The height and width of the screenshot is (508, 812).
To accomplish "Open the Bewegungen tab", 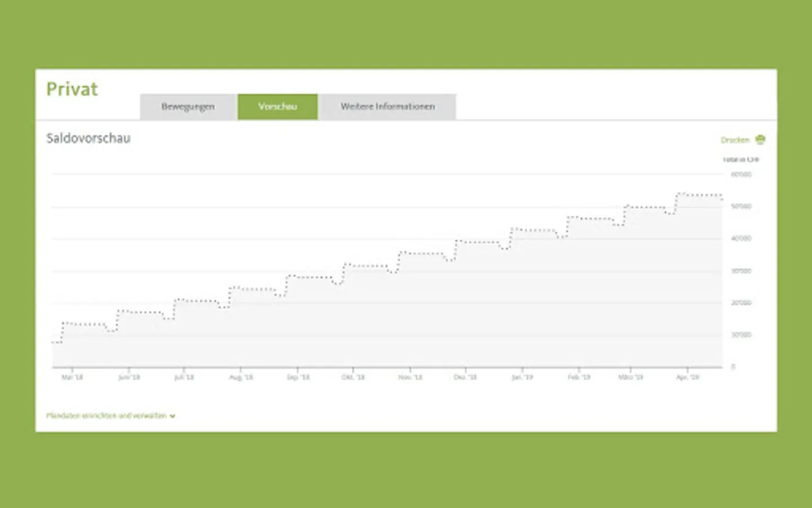I will click(x=188, y=107).
